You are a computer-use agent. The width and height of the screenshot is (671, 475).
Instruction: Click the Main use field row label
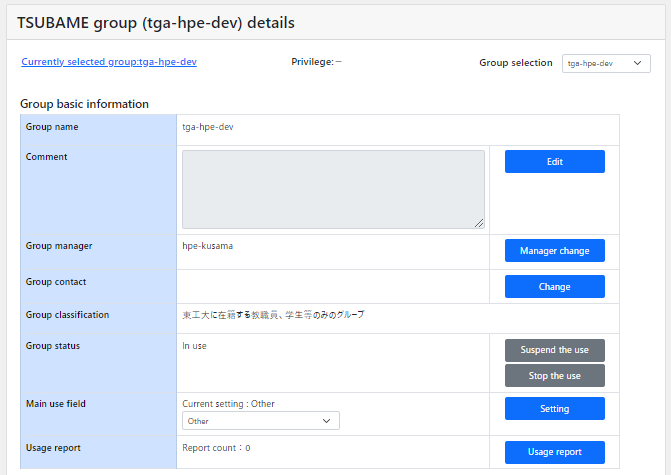[56, 404]
